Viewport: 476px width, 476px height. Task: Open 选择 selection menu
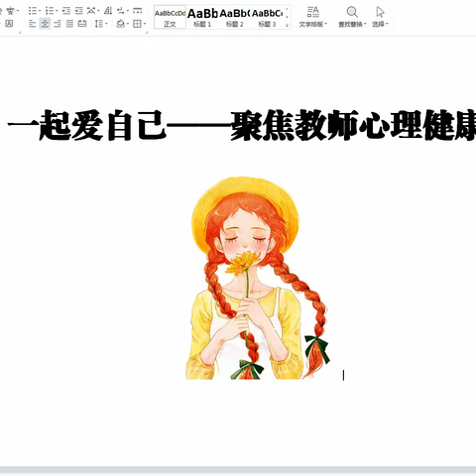380,17
